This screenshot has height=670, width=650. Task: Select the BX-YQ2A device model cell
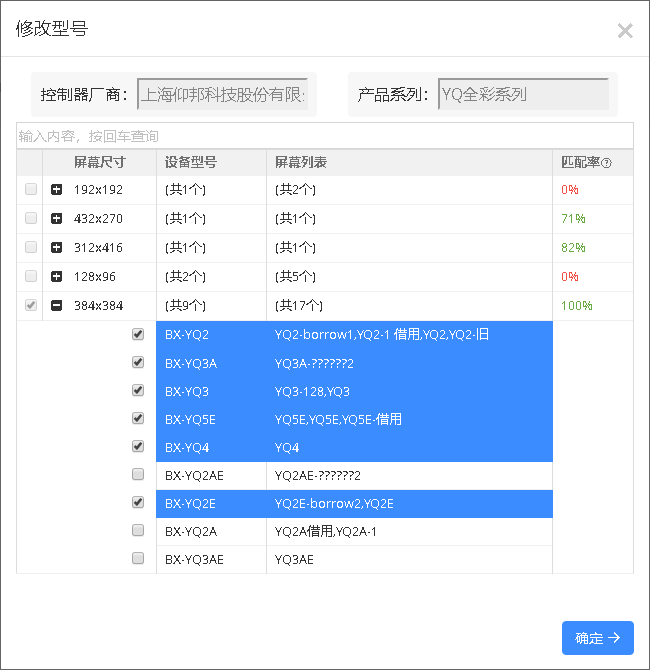212,532
